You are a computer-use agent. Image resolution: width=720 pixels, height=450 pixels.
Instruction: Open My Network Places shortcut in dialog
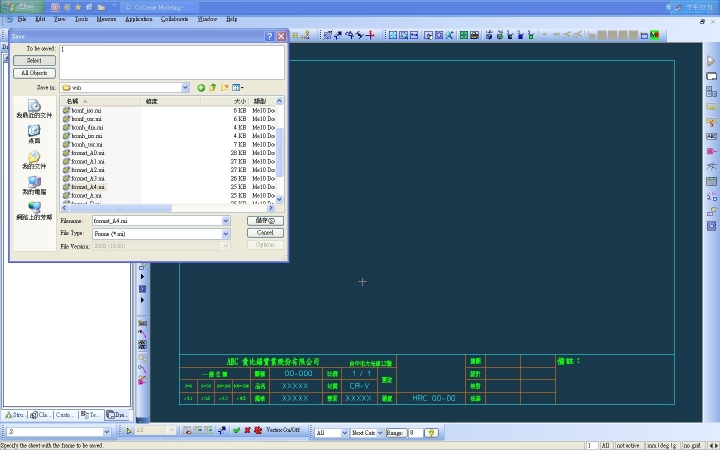34,211
